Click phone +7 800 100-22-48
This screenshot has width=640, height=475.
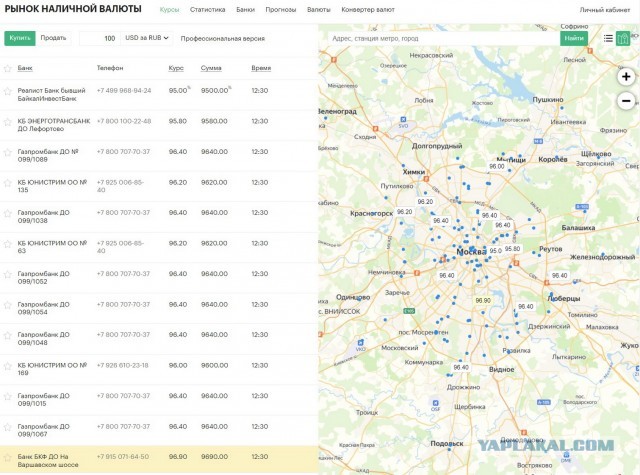(124, 121)
